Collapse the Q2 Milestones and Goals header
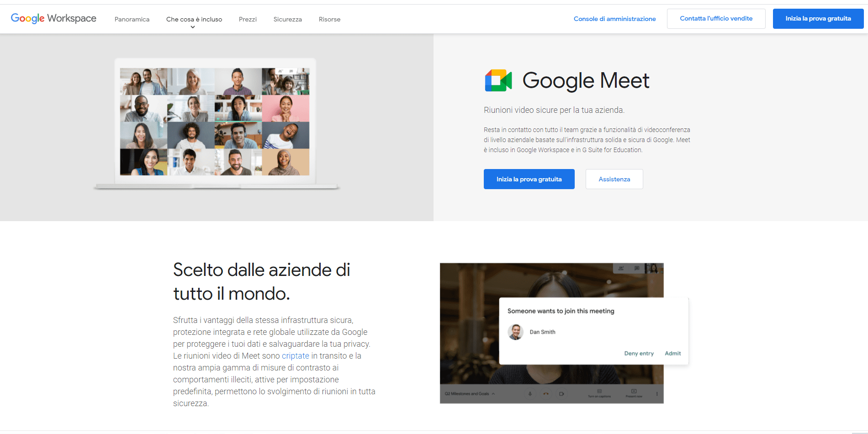Viewport: 868px width, 434px height. 493,393
